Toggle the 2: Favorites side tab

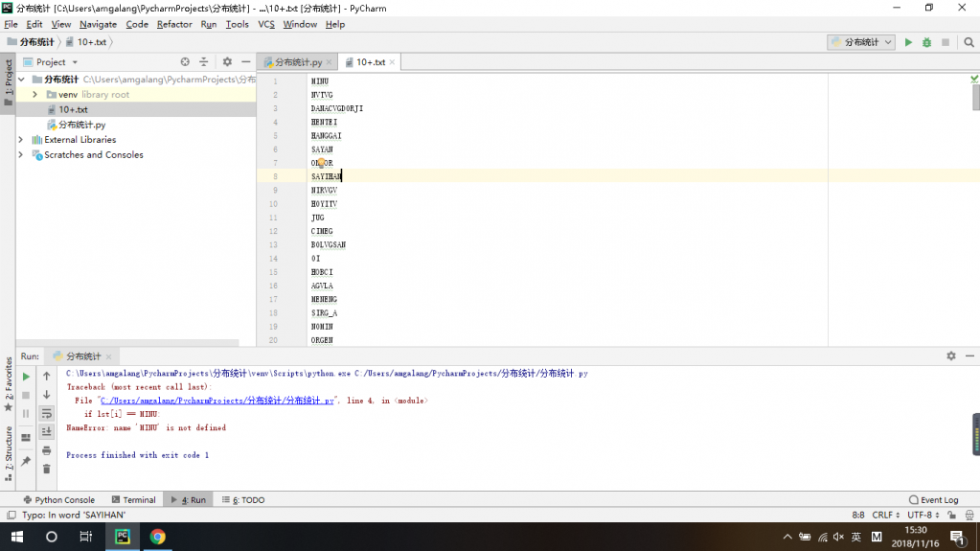click(8, 384)
